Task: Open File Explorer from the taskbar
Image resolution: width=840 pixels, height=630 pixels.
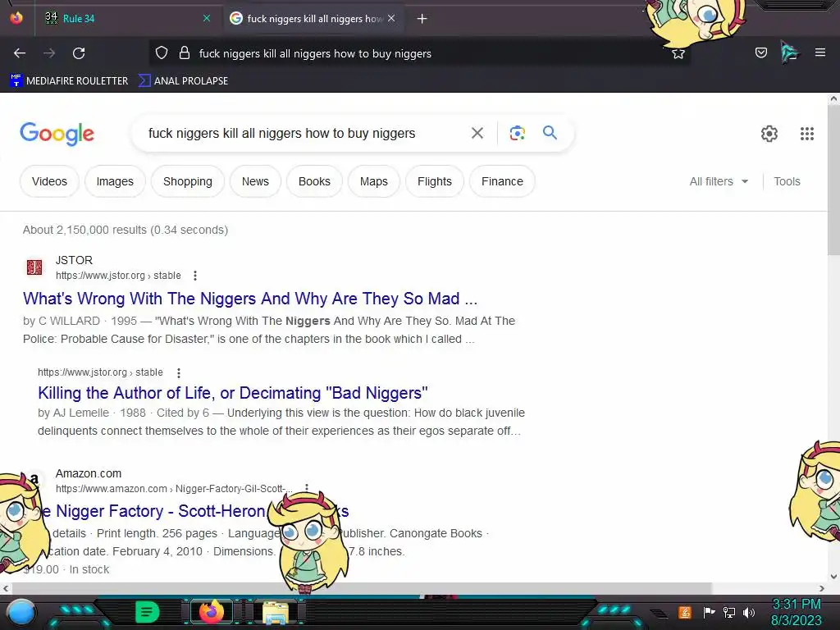Action: pyautogui.click(x=276, y=612)
